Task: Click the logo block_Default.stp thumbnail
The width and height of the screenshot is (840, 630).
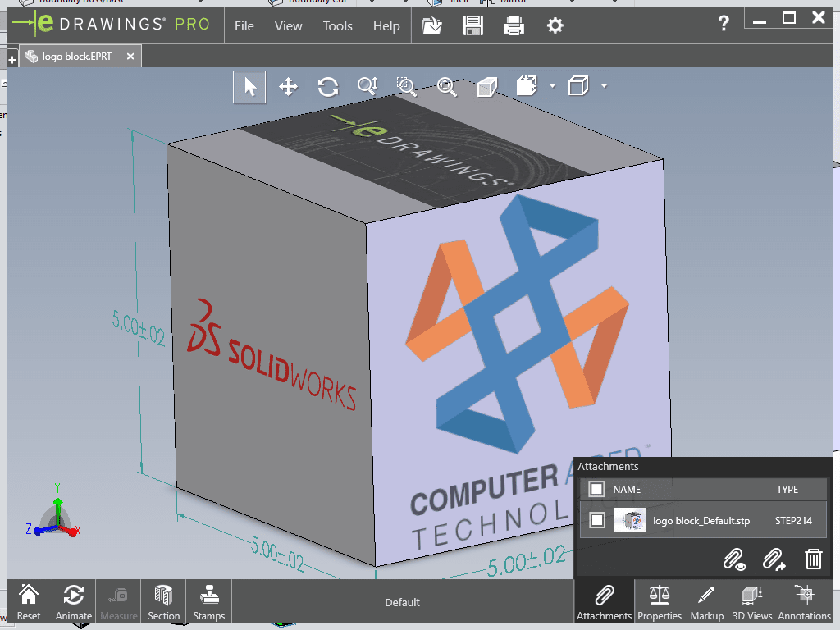Action: point(629,520)
